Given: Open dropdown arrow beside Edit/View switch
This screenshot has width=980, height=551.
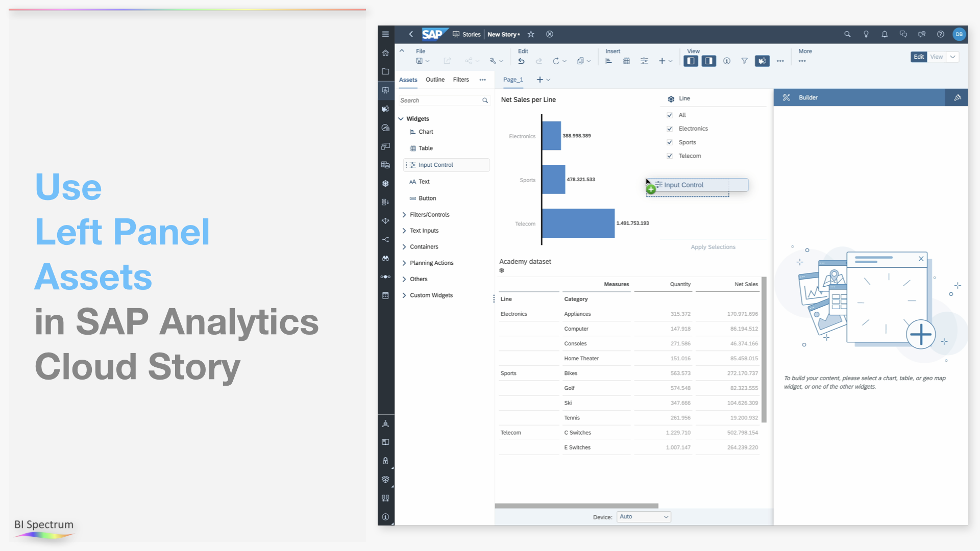Looking at the screenshot, I should (x=953, y=57).
